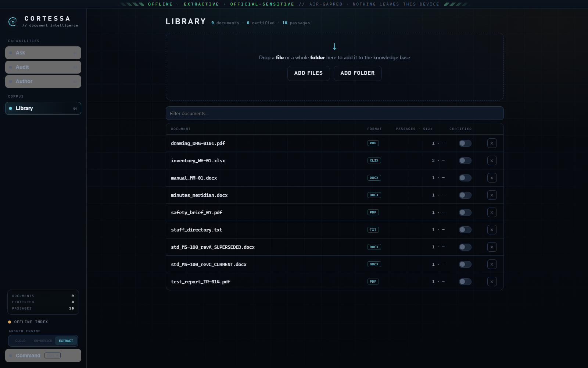This screenshot has height=368, width=588.
Task: Select Library in the corpus sidebar
Action: coord(43,108)
